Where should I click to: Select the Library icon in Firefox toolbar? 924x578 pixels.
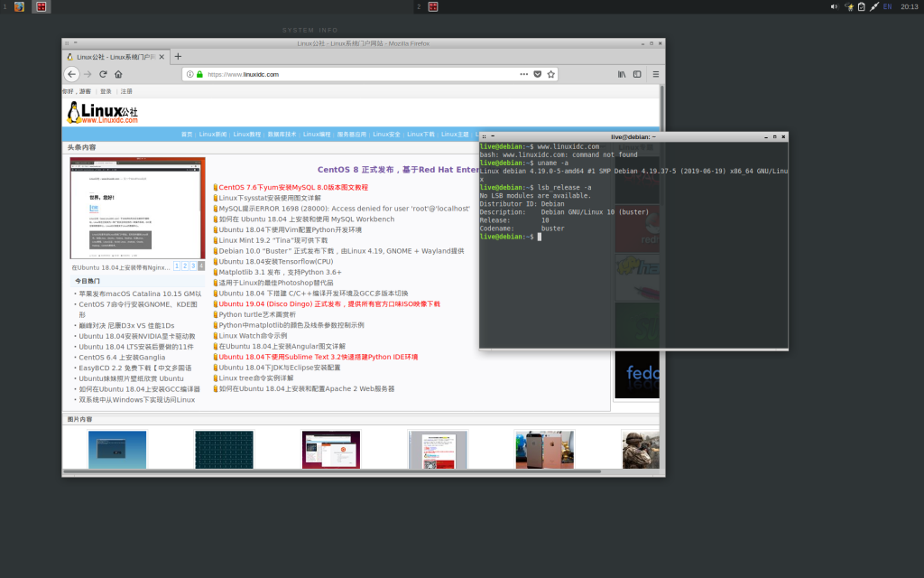point(622,74)
